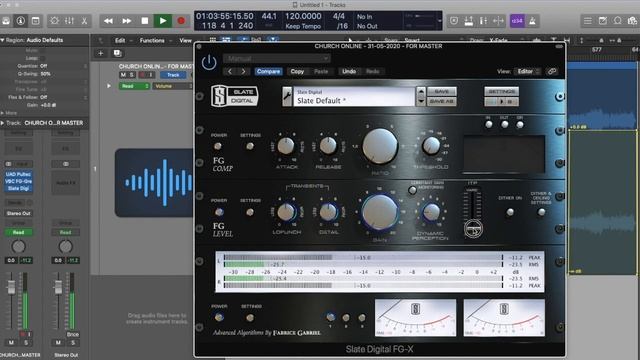Select the Slate Digi plugin insert slot
The image size is (640, 360).
coord(19,188)
